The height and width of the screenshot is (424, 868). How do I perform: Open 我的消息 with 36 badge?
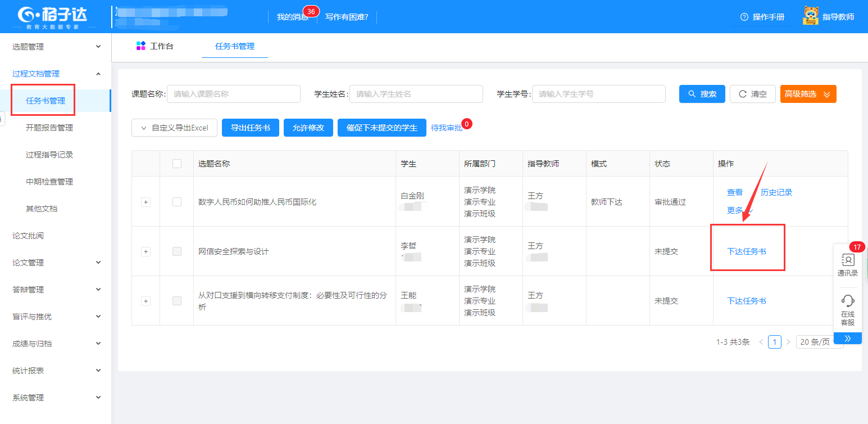(x=293, y=17)
